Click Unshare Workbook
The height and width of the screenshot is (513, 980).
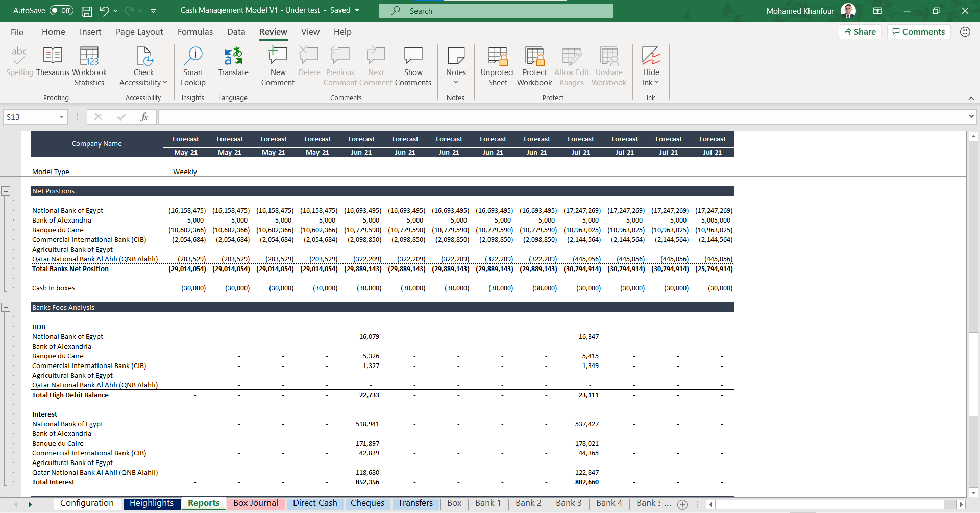point(609,66)
